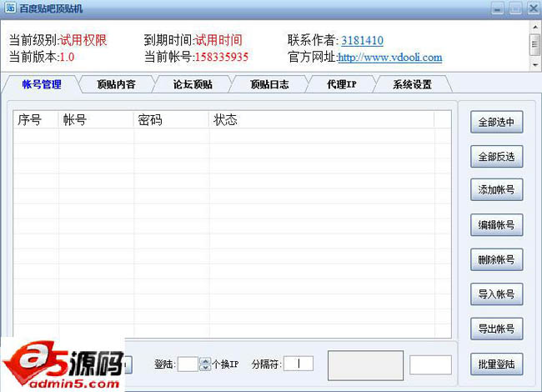This screenshot has width=542, height=392.
Task: Open the 顶贴日志 tab
Action: [269, 84]
